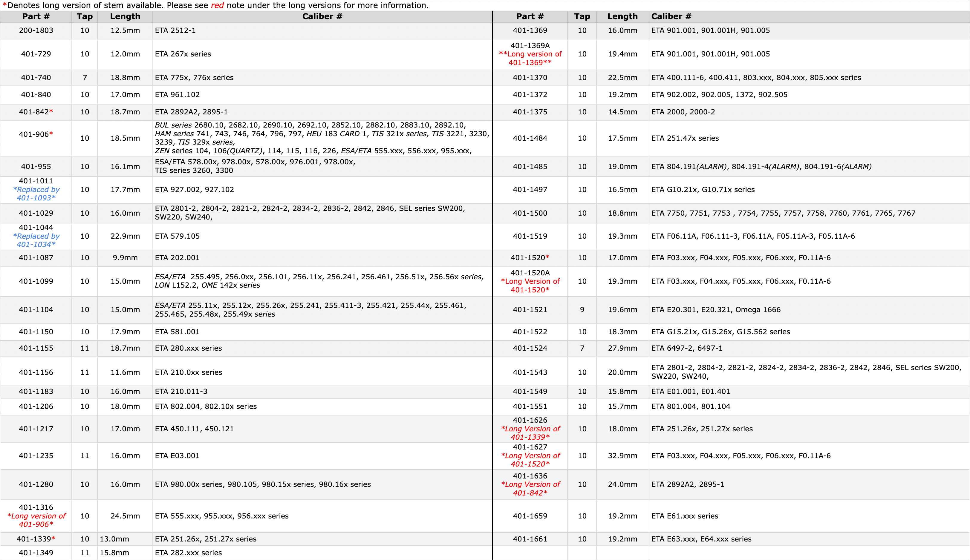Viewport: 970px width, 560px height.
Task: Click part 401-1280
Action: pos(36,484)
